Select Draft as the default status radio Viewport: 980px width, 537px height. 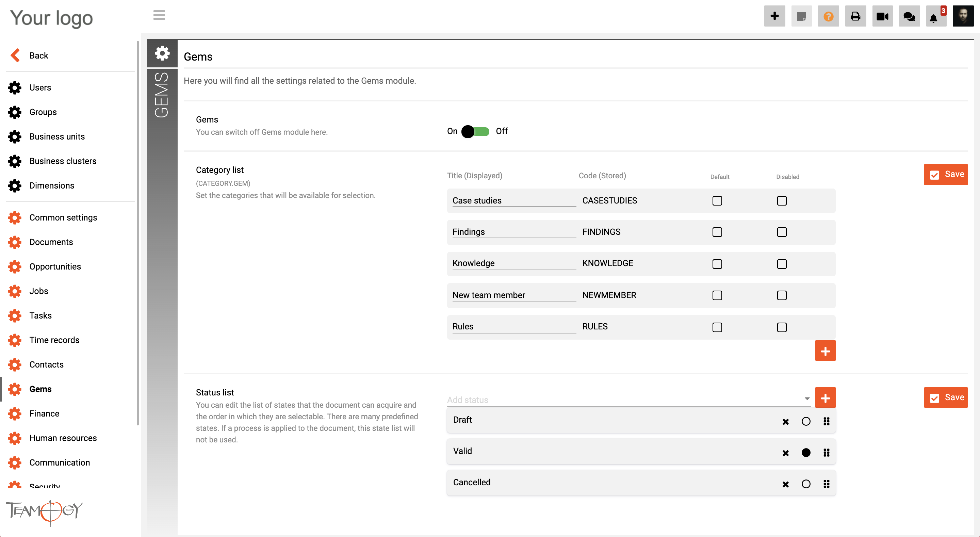point(806,421)
